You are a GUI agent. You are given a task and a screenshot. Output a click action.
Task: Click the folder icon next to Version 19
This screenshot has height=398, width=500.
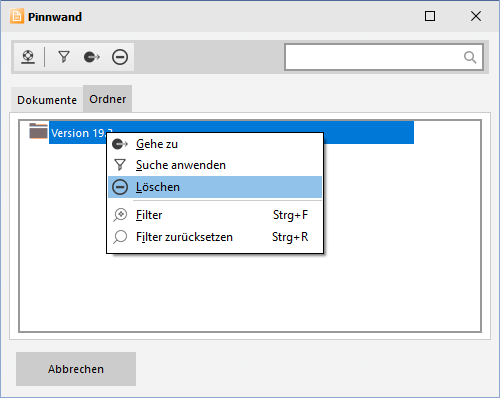[x=38, y=131]
